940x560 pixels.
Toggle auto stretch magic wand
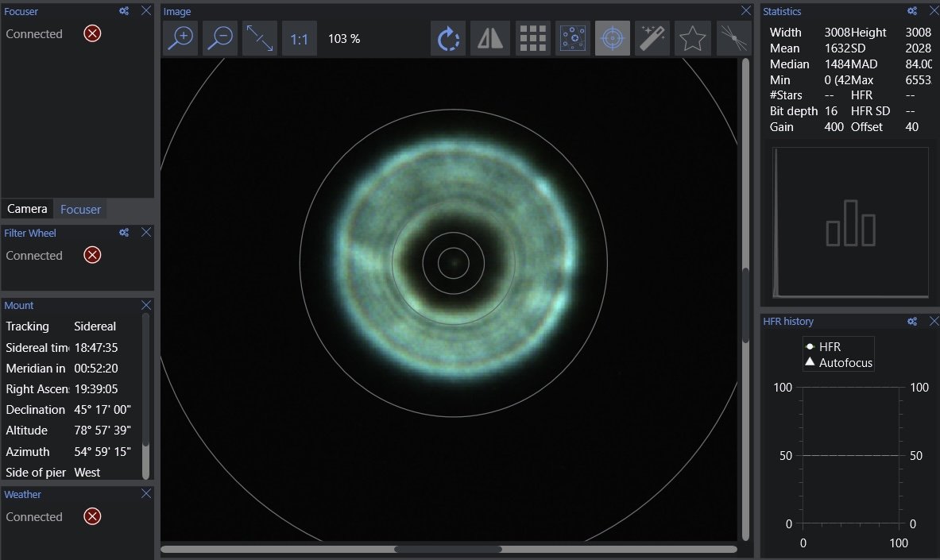652,38
